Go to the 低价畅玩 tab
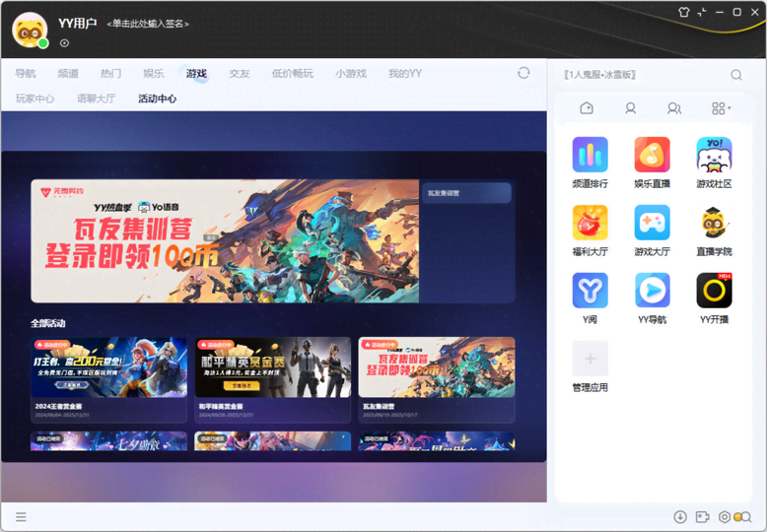This screenshot has height=532, width=767. click(293, 73)
